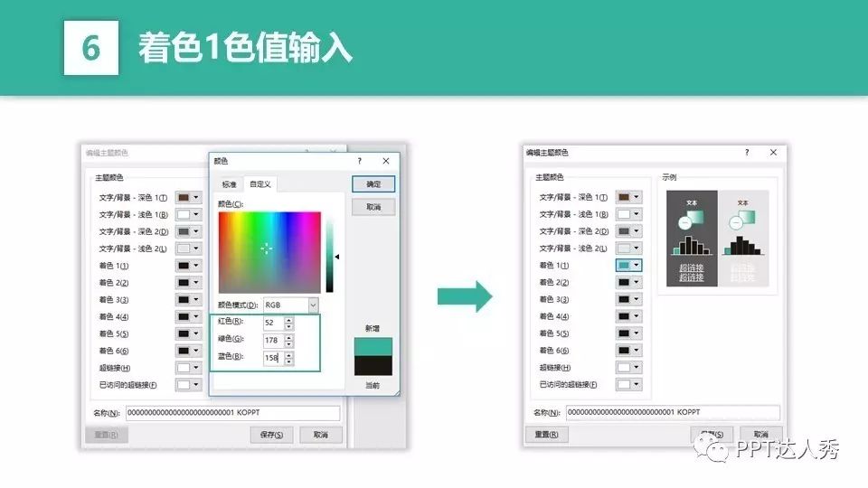Click the help question mark in Colors dialog

point(360,161)
